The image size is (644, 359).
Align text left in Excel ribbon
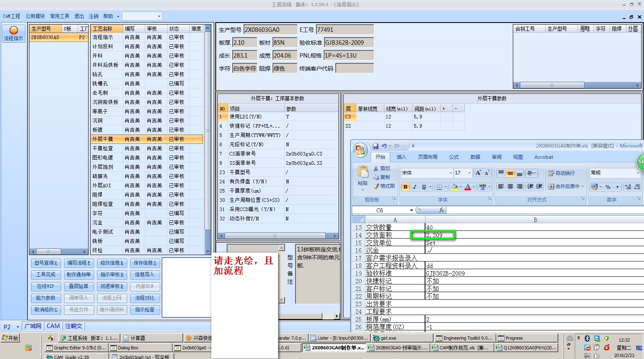(x=501, y=187)
